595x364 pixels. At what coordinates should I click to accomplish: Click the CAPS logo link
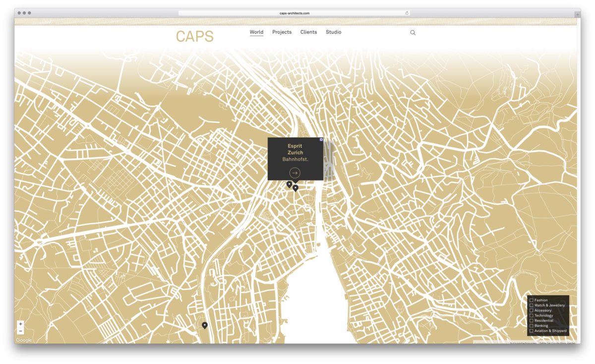[x=194, y=36]
